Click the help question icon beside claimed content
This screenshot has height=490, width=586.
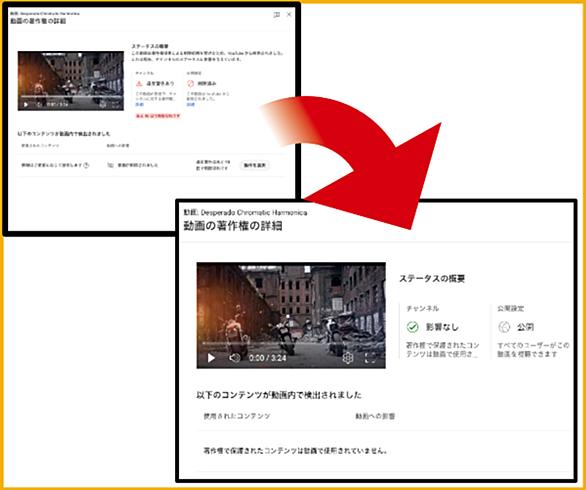point(86,165)
